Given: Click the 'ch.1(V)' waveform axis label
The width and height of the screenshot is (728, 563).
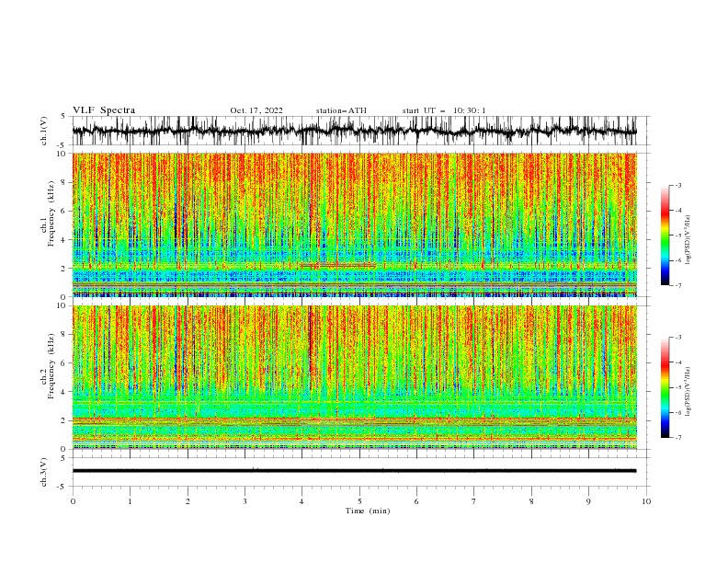Looking at the screenshot, I should (44, 131).
